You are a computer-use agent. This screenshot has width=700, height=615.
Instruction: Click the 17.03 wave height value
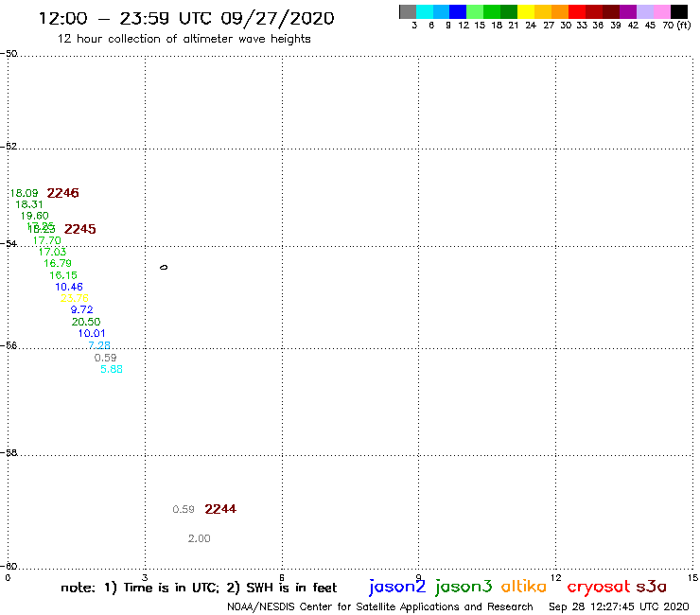coord(52,252)
